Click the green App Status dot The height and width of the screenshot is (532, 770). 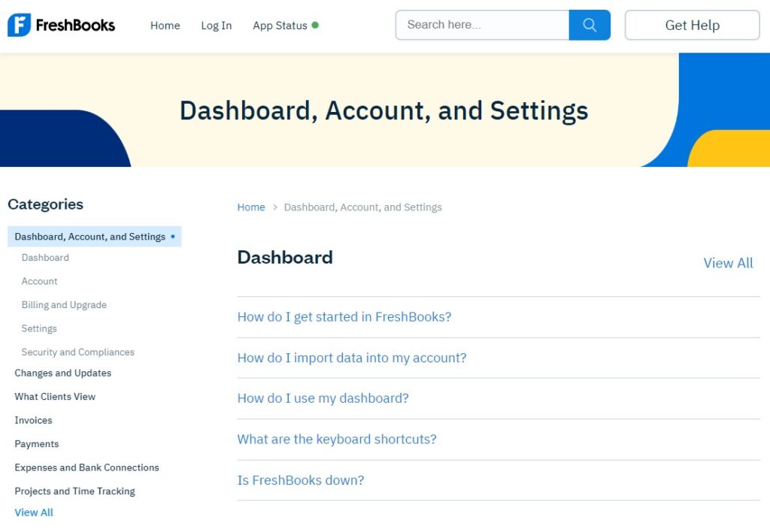pyautogui.click(x=315, y=25)
